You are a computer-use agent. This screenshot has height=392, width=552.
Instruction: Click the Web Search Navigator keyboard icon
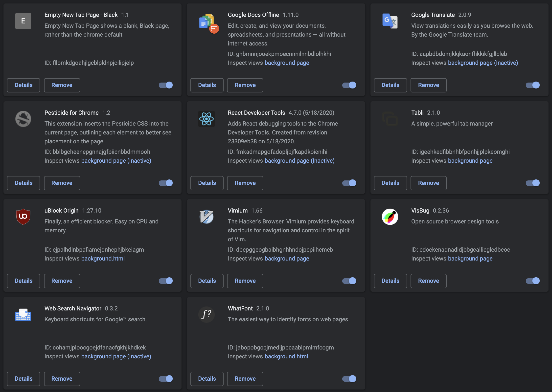[23, 315]
